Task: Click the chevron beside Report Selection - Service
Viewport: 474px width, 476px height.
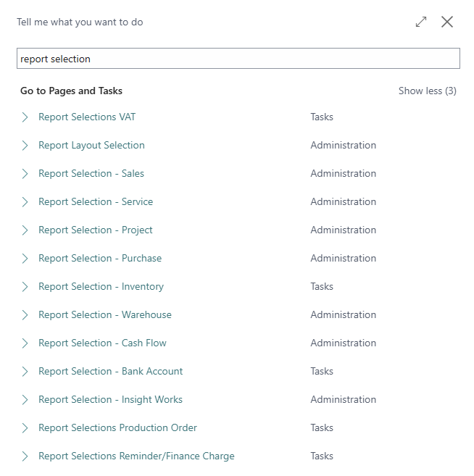Action: click(x=25, y=202)
